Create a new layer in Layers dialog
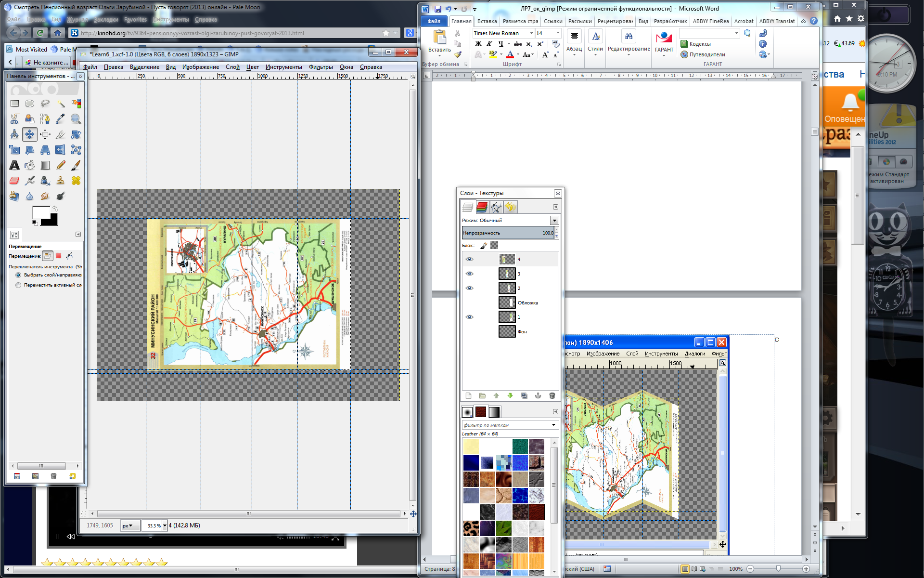The width and height of the screenshot is (924, 578). click(x=468, y=396)
